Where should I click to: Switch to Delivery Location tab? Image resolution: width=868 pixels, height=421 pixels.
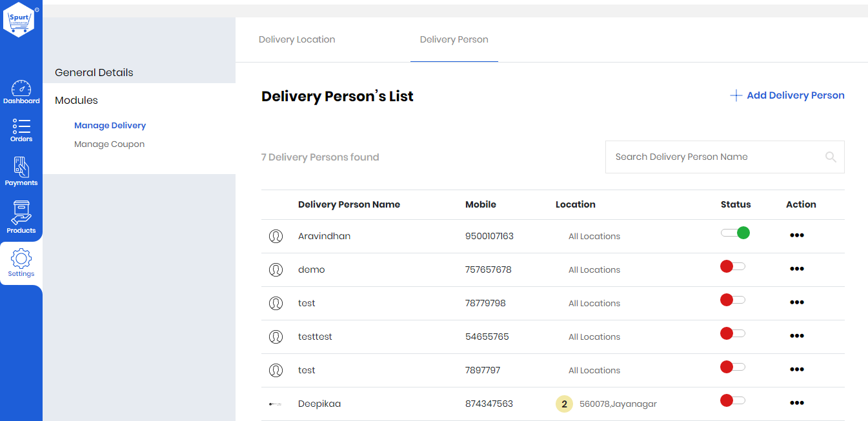click(297, 39)
